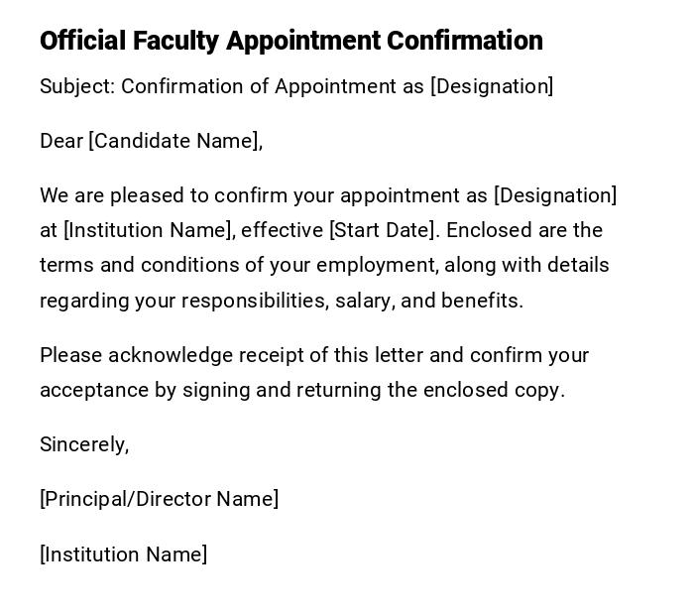Select the [Start Date] placeholder
694x616 pixels.
pos(383,231)
